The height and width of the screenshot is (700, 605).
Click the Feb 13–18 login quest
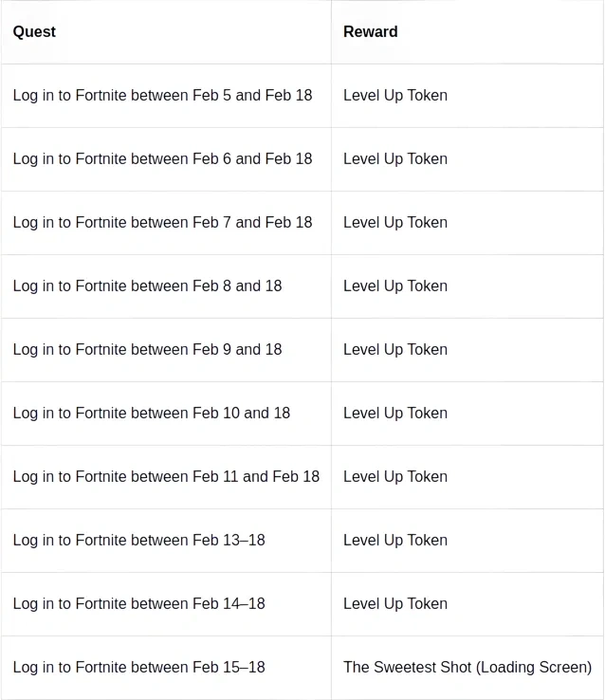[138, 540]
